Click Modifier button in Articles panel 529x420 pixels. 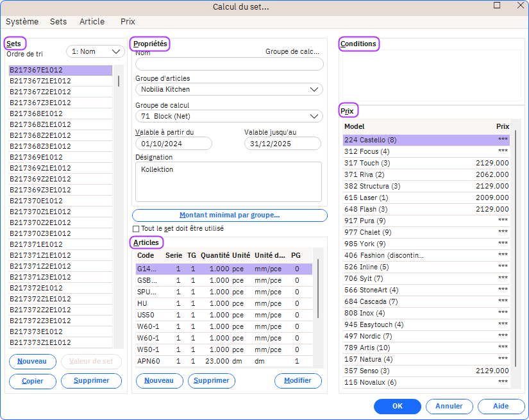click(298, 381)
